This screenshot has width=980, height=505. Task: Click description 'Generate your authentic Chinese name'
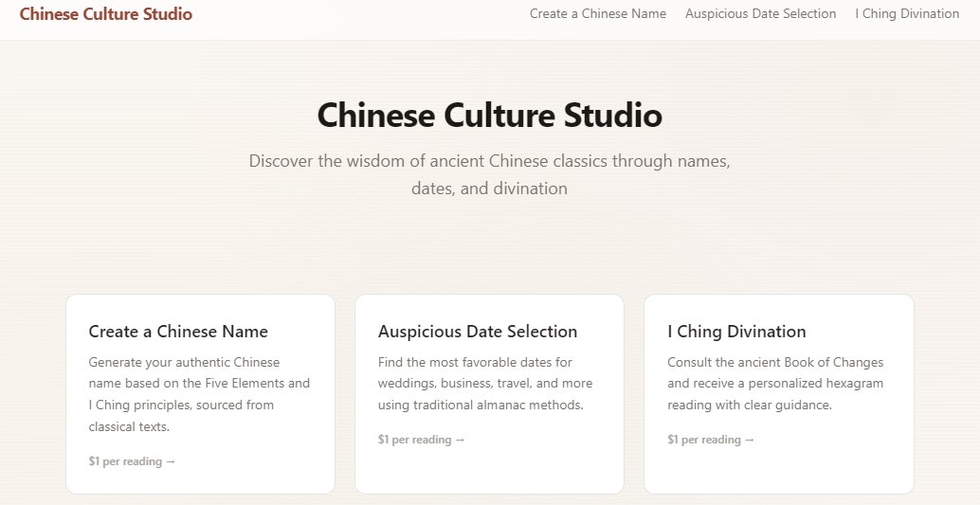[199, 394]
